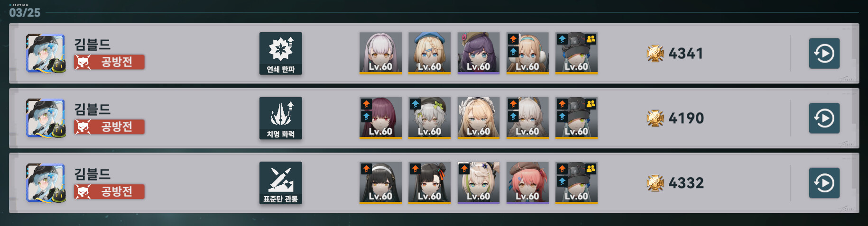Click the gold medal icon beside 4341
This screenshot has height=226, width=868.
pos(655,54)
